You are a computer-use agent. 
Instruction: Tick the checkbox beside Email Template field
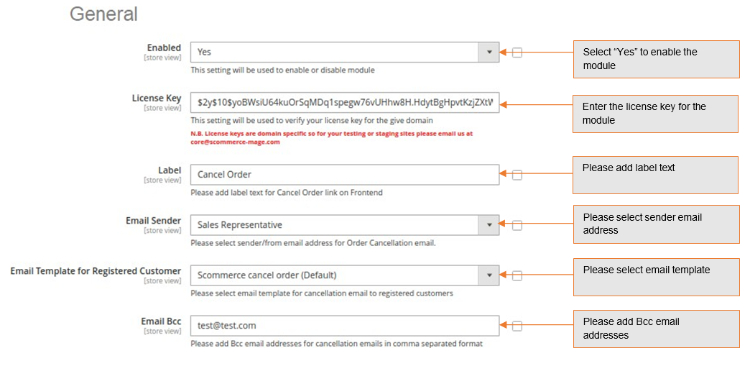pyautogui.click(x=517, y=276)
